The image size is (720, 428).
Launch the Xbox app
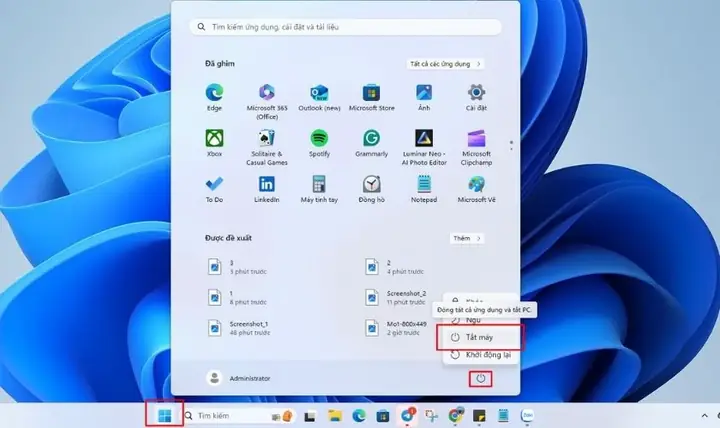214,143
